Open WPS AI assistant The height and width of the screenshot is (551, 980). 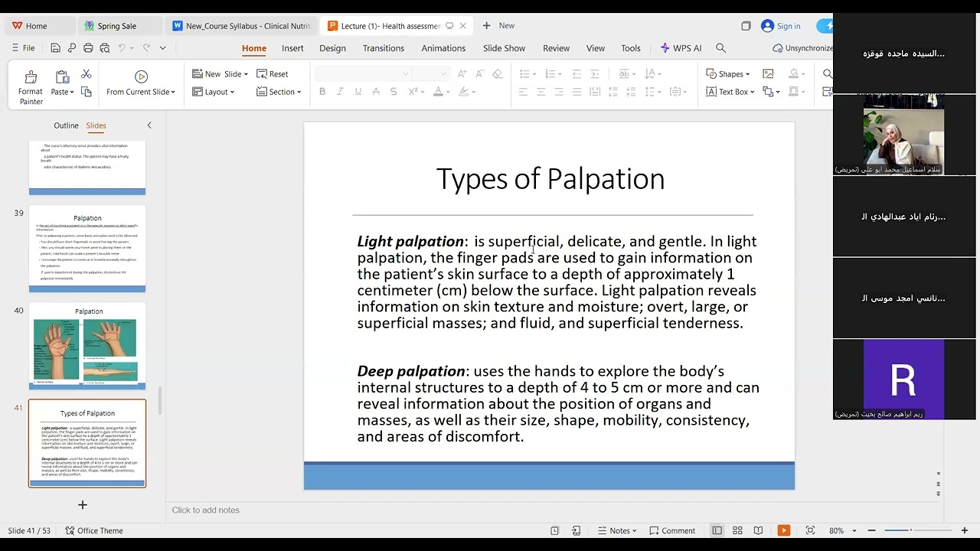coord(681,47)
